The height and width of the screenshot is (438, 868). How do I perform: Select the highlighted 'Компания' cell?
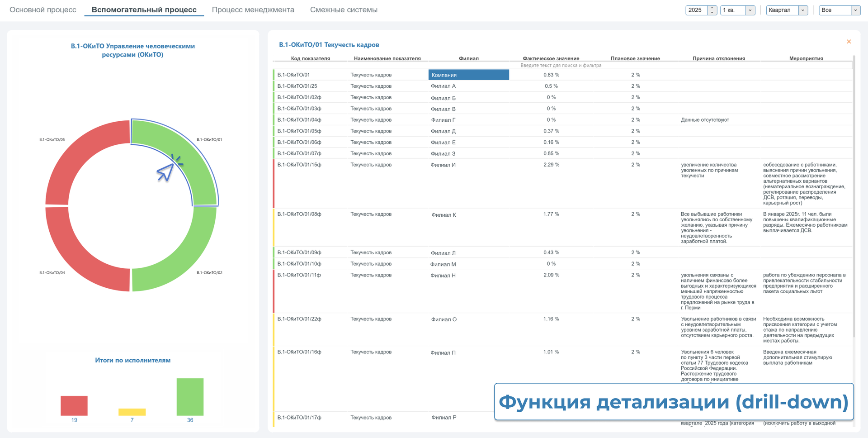pyautogui.click(x=468, y=75)
